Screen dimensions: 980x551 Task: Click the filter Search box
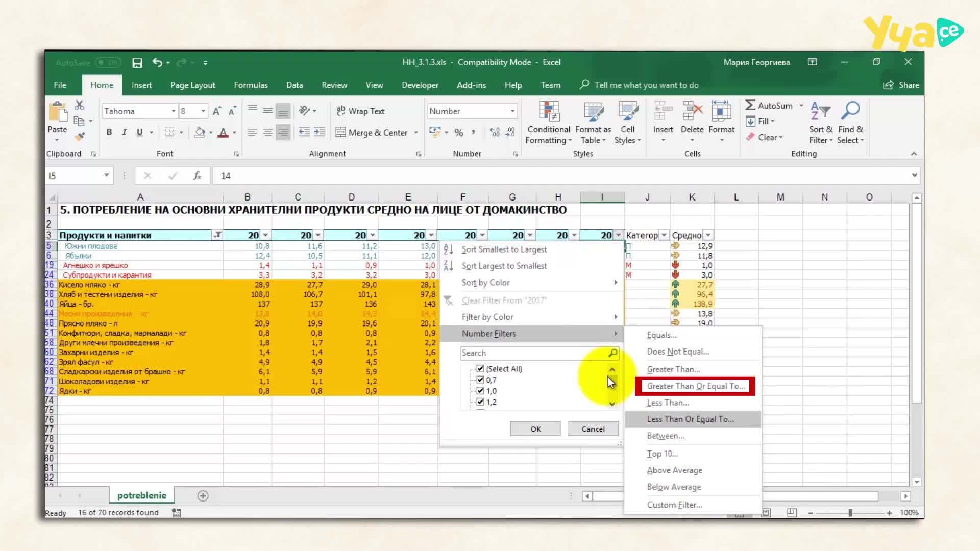point(540,353)
